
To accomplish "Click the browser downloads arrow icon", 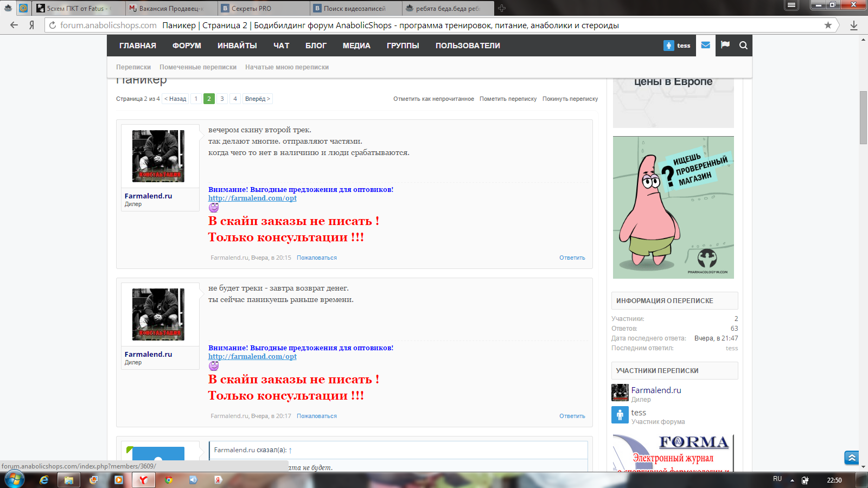I will 853,25.
